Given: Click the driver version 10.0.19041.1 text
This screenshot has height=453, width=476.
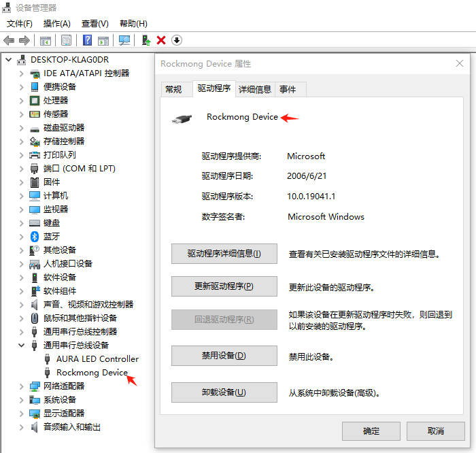Looking at the screenshot, I should click(x=311, y=197).
